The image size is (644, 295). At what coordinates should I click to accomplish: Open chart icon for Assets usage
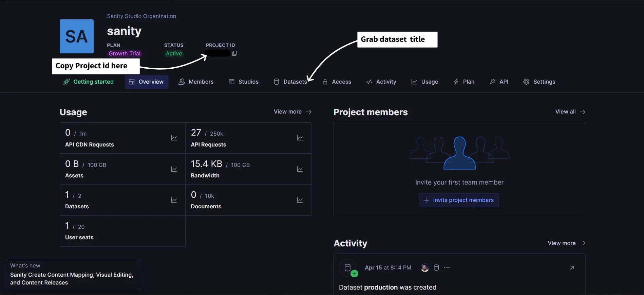point(174,169)
